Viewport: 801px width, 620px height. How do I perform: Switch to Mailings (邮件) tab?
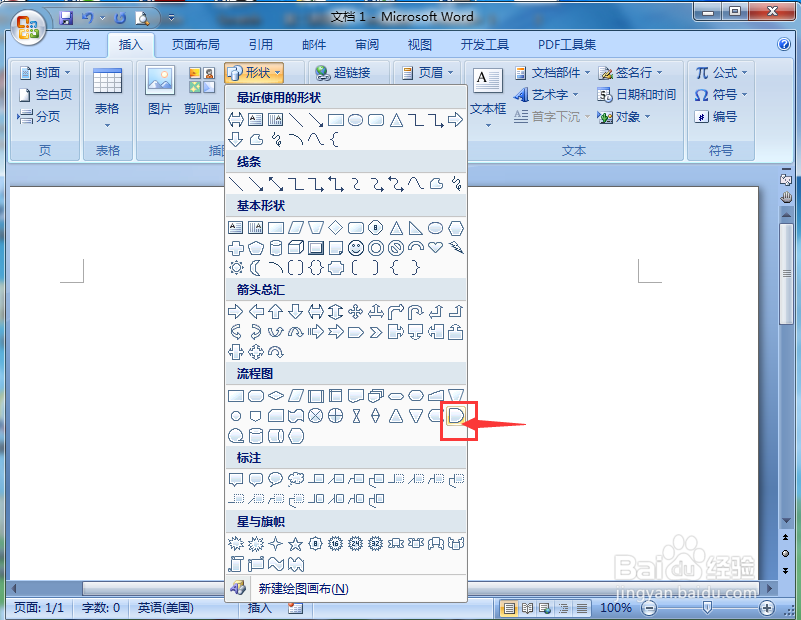[314, 45]
